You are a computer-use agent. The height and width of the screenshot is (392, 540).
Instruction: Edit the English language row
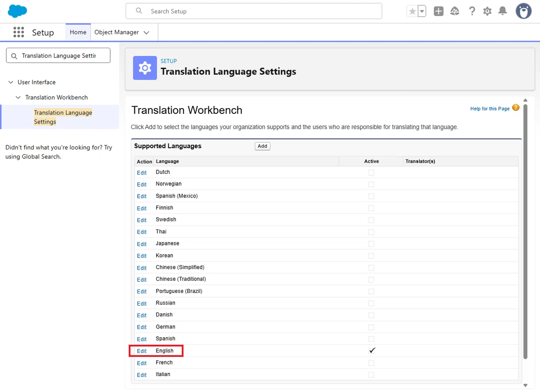pyautogui.click(x=142, y=351)
